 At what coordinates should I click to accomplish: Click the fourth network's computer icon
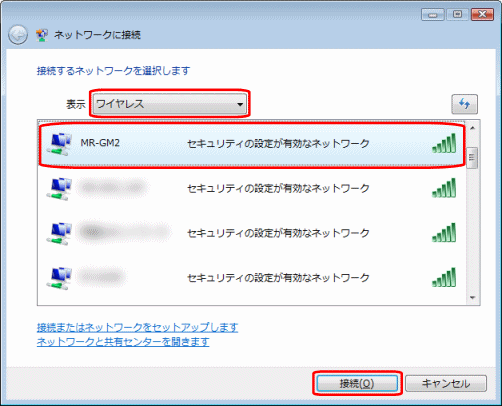pyautogui.click(x=59, y=278)
